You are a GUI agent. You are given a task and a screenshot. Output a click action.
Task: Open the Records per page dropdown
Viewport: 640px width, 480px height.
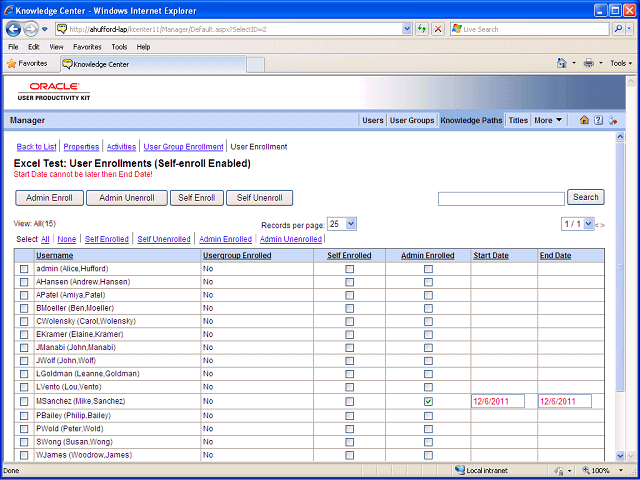tap(342, 224)
